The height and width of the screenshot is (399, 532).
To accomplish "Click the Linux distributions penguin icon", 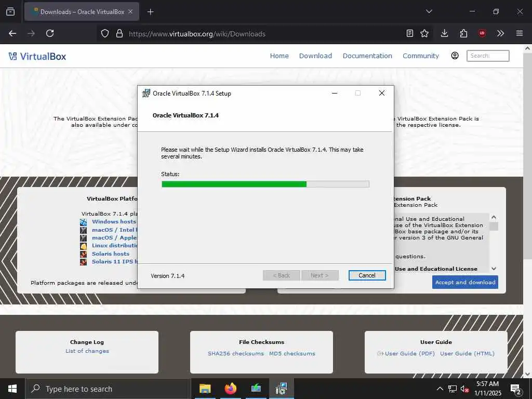I will tap(84, 246).
